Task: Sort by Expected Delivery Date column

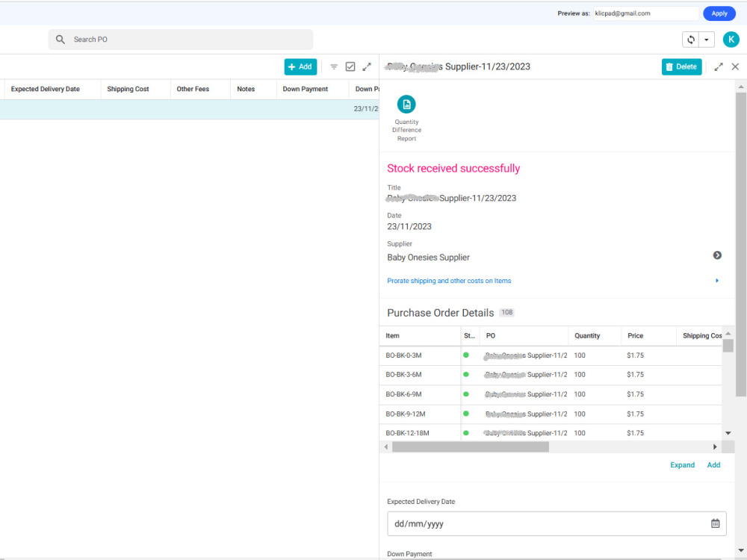Action: 46,89
